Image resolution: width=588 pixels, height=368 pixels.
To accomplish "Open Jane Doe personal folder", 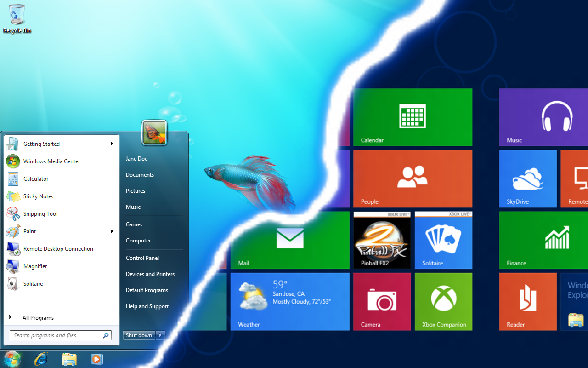I will point(136,159).
